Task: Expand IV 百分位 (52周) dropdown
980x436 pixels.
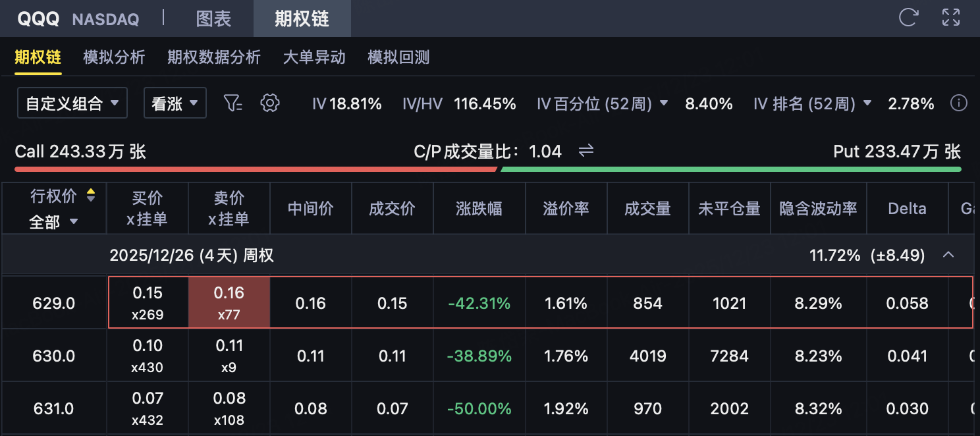Action: pyautogui.click(x=663, y=103)
